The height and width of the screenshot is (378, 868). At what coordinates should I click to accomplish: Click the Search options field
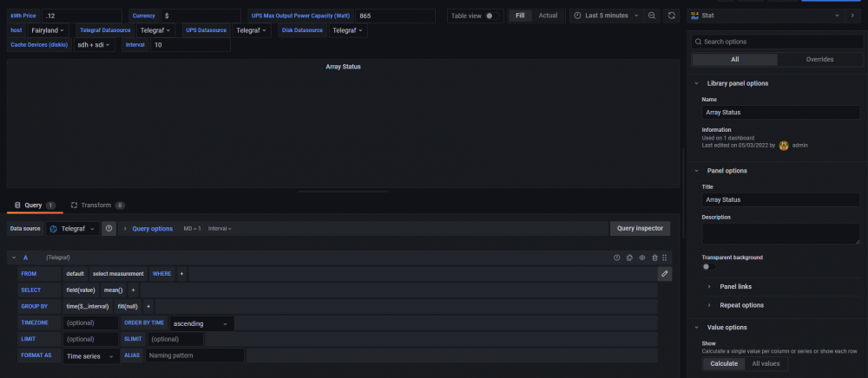click(x=777, y=42)
